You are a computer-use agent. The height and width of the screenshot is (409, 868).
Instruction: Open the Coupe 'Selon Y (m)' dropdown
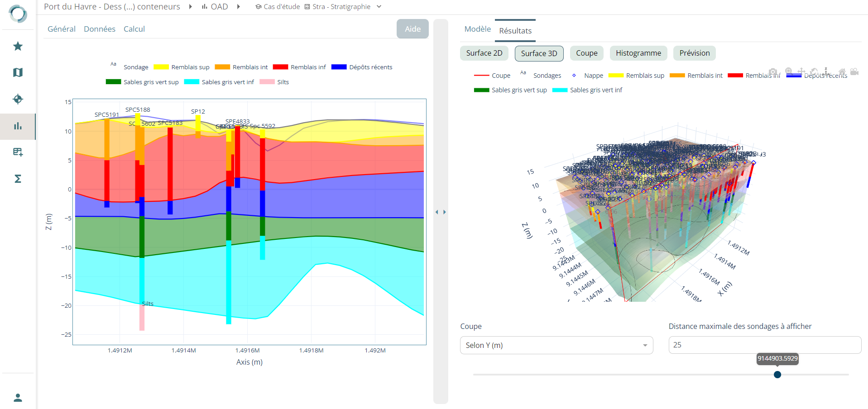tap(556, 345)
